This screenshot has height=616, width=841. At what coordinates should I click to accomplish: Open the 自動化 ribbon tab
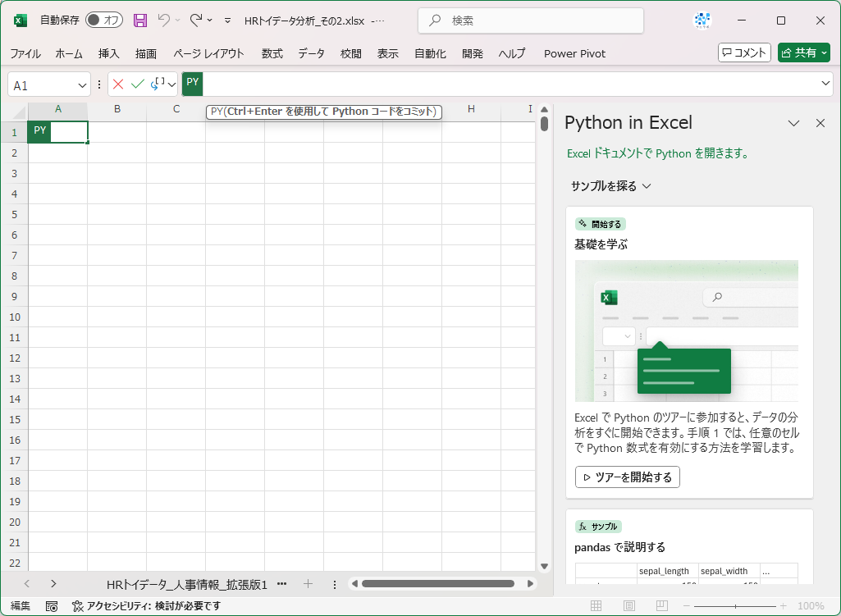click(430, 53)
